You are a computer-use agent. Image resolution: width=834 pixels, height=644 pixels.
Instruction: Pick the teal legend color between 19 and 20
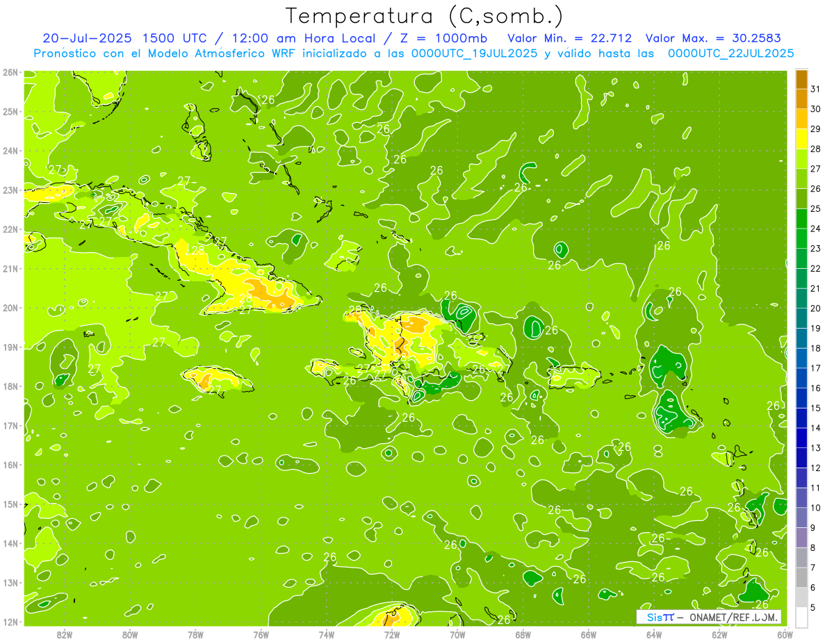(801, 317)
